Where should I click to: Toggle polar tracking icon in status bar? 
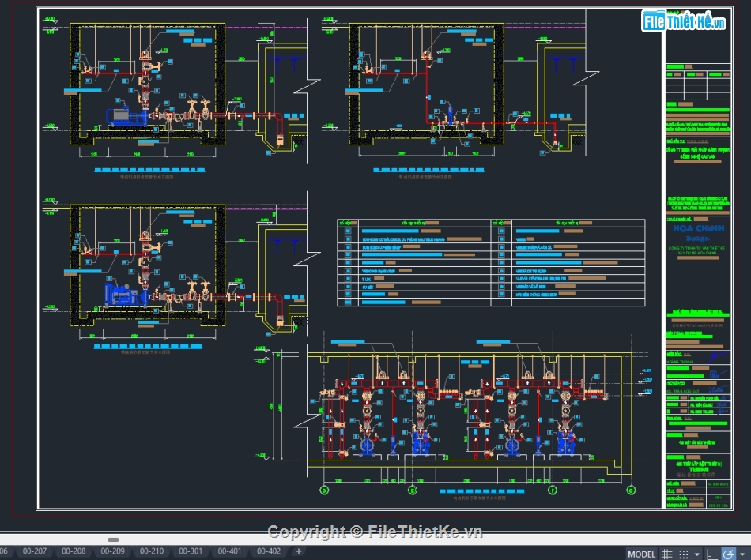729,554
